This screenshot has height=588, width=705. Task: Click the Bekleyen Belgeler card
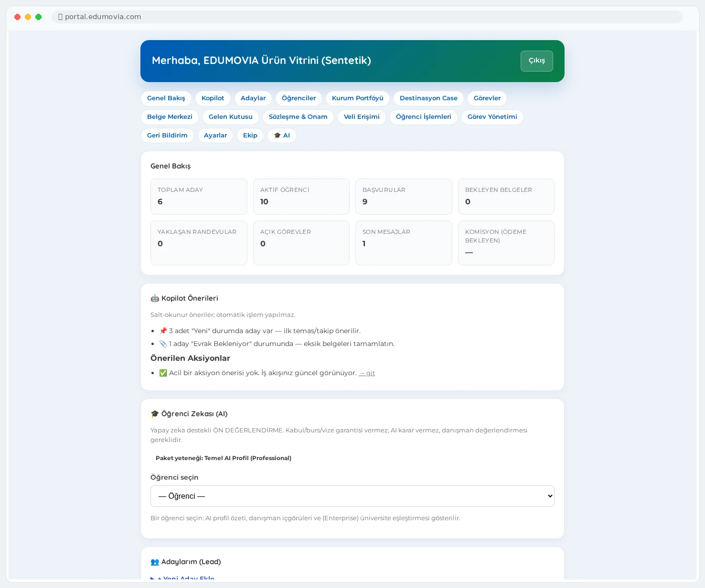coord(506,197)
